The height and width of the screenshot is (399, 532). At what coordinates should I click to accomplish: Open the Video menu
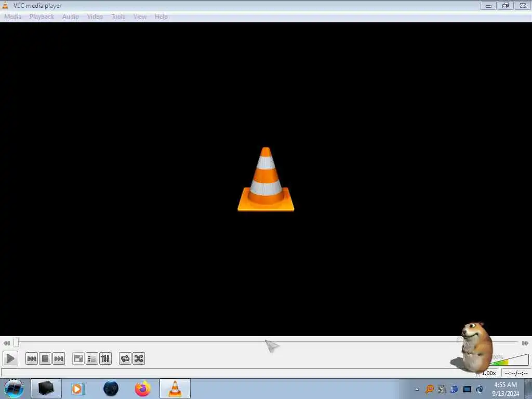[x=95, y=17]
